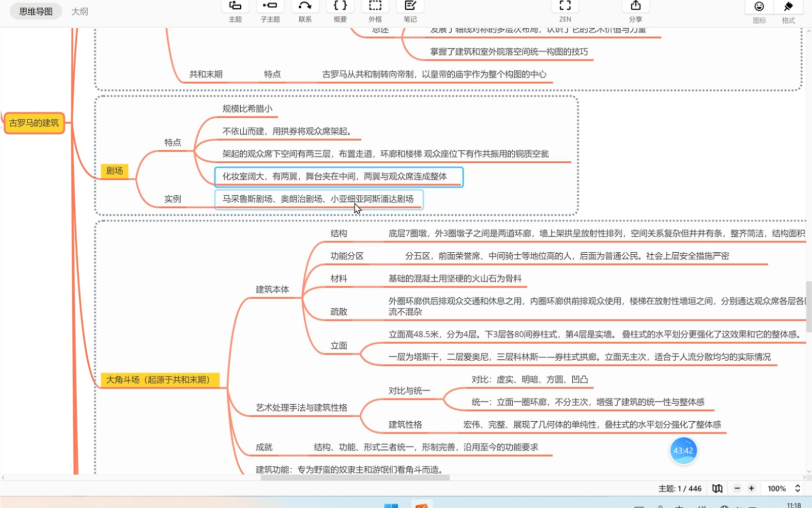The height and width of the screenshot is (508, 812).
Task: Select the 特点 node under 剧场
Action: (172, 142)
